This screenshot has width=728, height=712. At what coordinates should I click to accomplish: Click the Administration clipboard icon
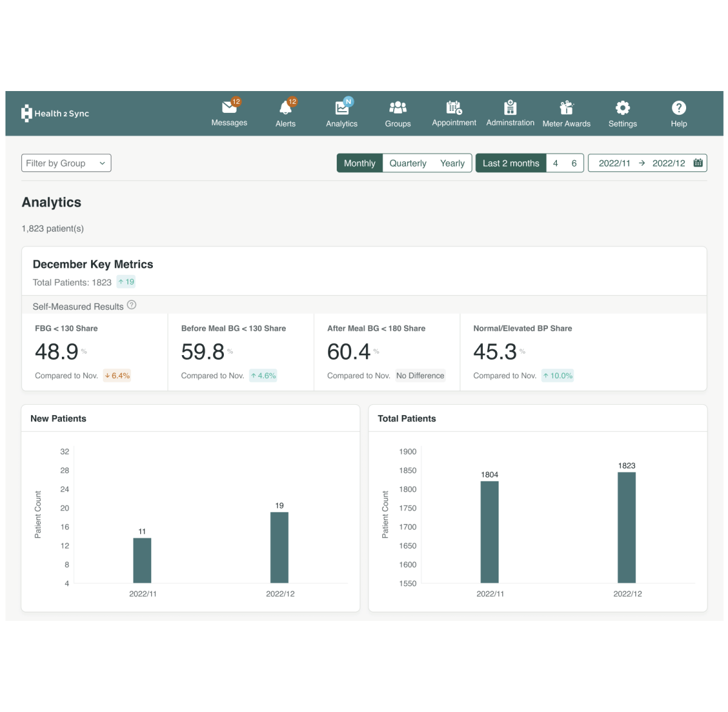tap(510, 107)
